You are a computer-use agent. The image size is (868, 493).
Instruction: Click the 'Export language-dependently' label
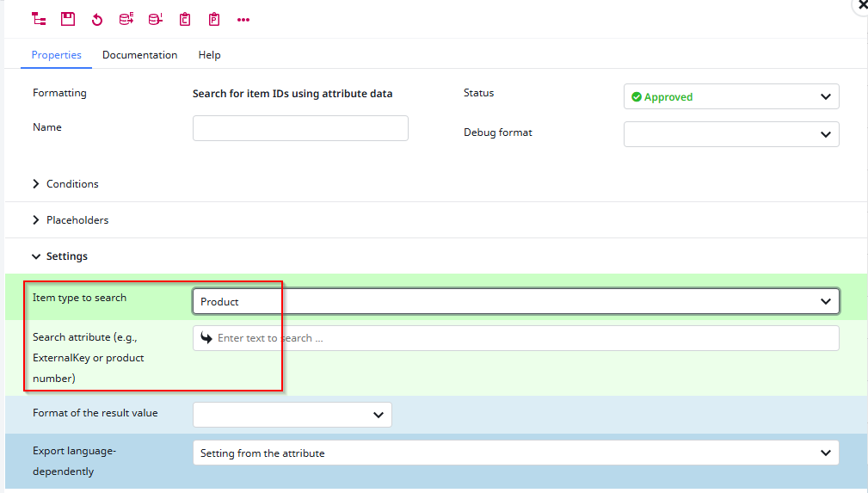pos(74,461)
